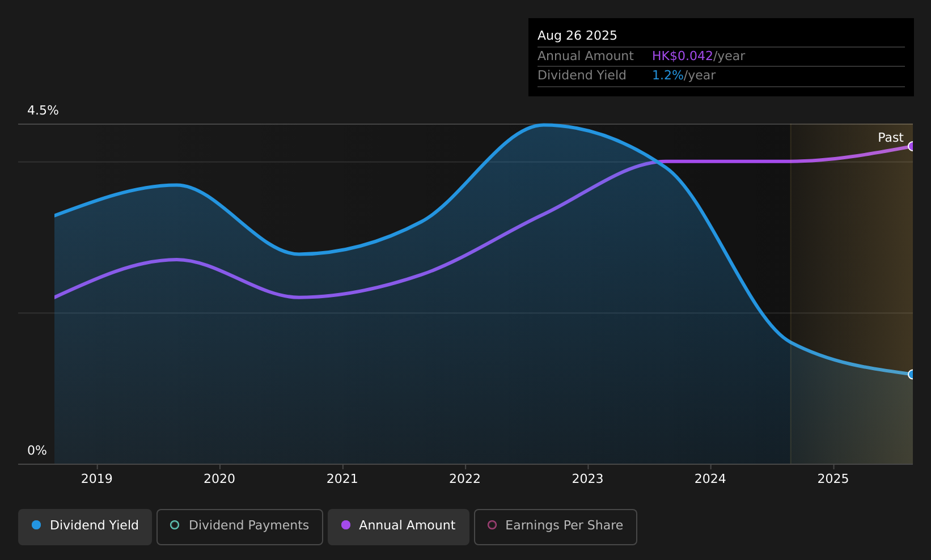Click the 2023 x-axis label
931x560 pixels.
tap(587, 479)
